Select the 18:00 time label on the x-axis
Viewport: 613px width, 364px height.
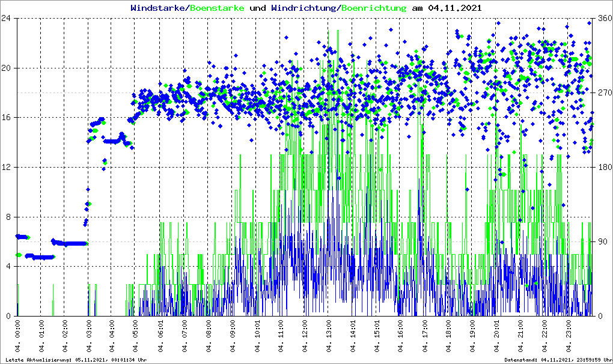pyautogui.click(x=448, y=337)
